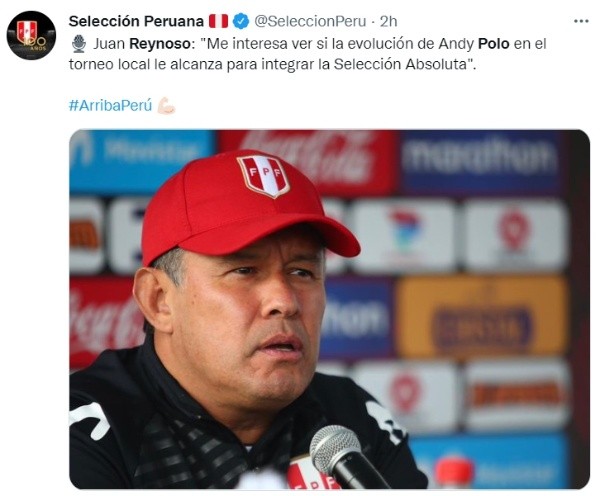Open the @SeleccionPeru handle
This screenshot has height=496, width=600.
tap(313, 21)
